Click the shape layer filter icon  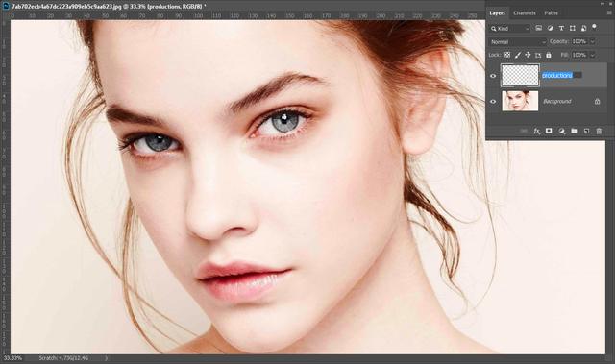coord(573,28)
